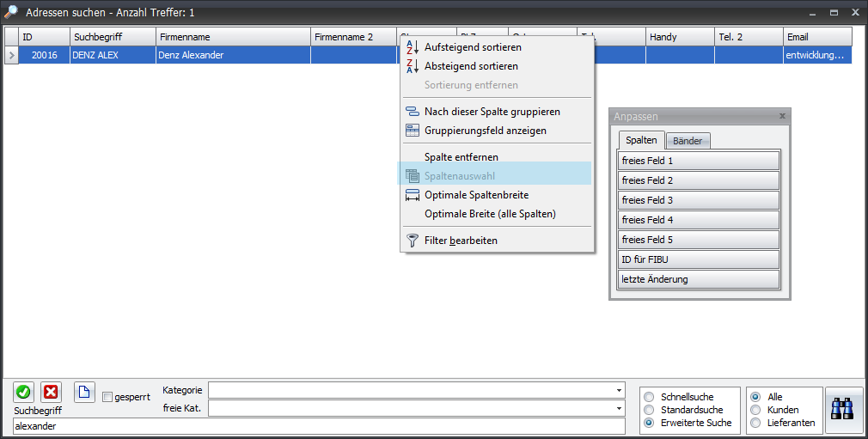Click Gruppierungsfeld anzeigen entry
This screenshot has width=868, height=439.
click(x=485, y=131)
